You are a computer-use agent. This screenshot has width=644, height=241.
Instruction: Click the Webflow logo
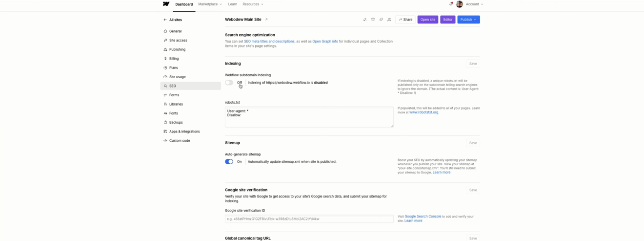(x=166, y=4)
